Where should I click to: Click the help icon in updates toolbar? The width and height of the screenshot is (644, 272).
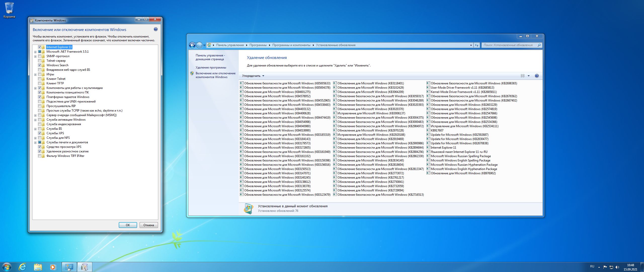[537, 76]
